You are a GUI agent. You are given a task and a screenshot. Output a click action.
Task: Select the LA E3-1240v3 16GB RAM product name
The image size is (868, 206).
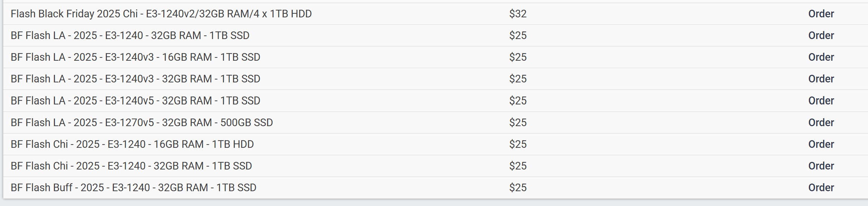136,57
